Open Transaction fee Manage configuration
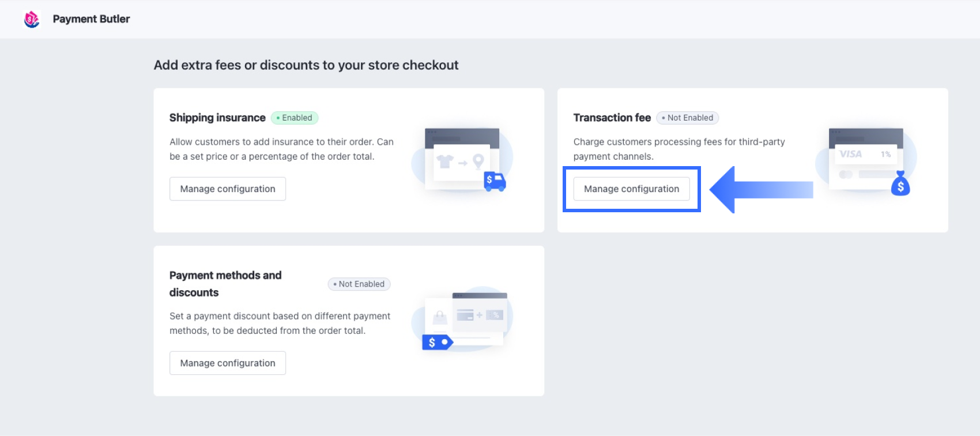This screenshot has height=436, width=980. 631,189
